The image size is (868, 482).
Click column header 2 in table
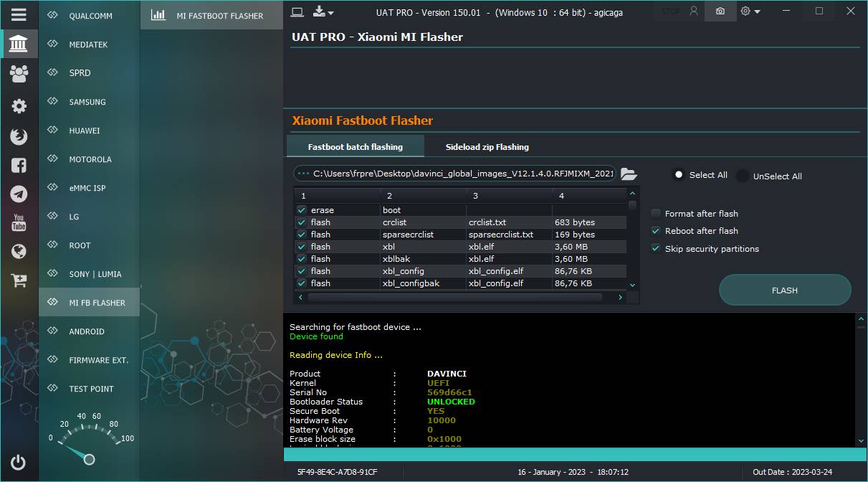[x=423, y=196]
